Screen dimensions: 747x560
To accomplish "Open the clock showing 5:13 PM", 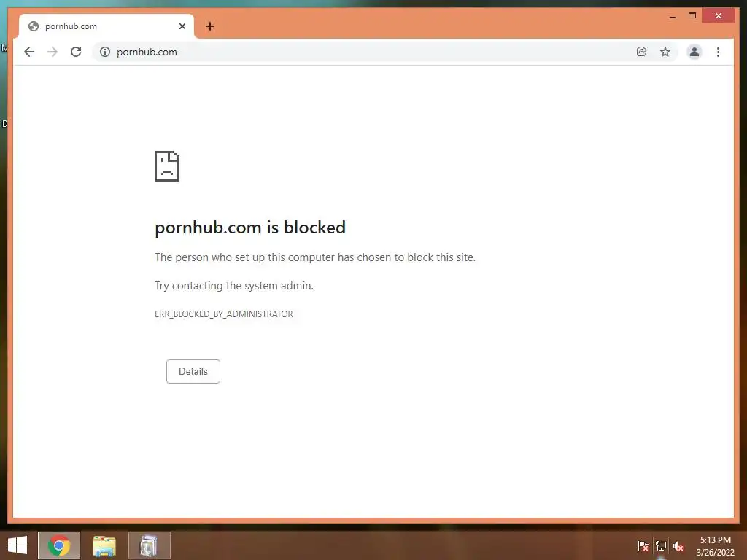I will [x=715, y=546].
